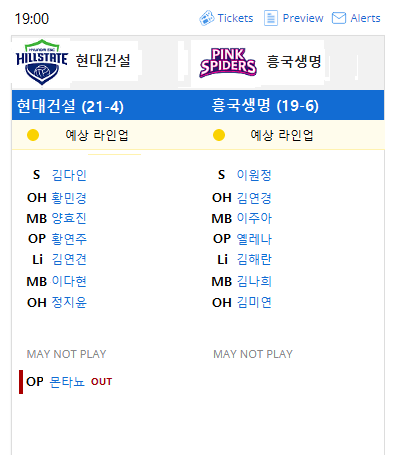This screenshot has width=399, height=455.
Task: Open the Preview document icon
Action: tap(271, 18)
